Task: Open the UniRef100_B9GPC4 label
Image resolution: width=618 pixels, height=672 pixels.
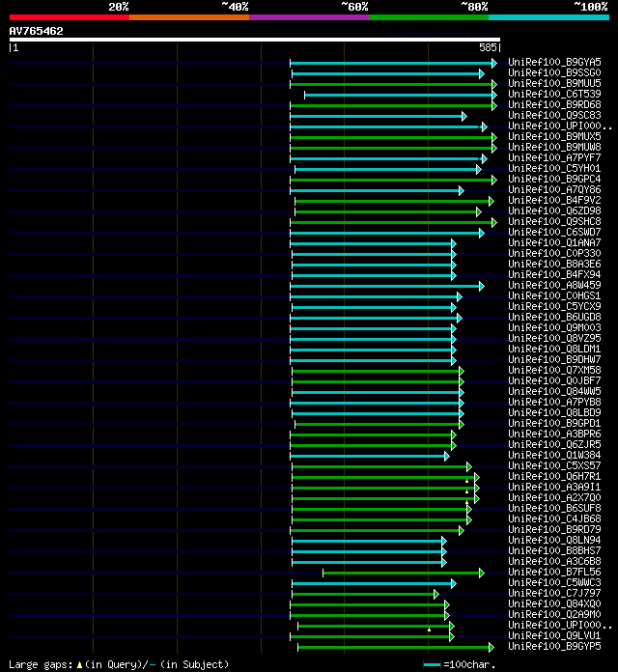Action: tap(554, 180)
